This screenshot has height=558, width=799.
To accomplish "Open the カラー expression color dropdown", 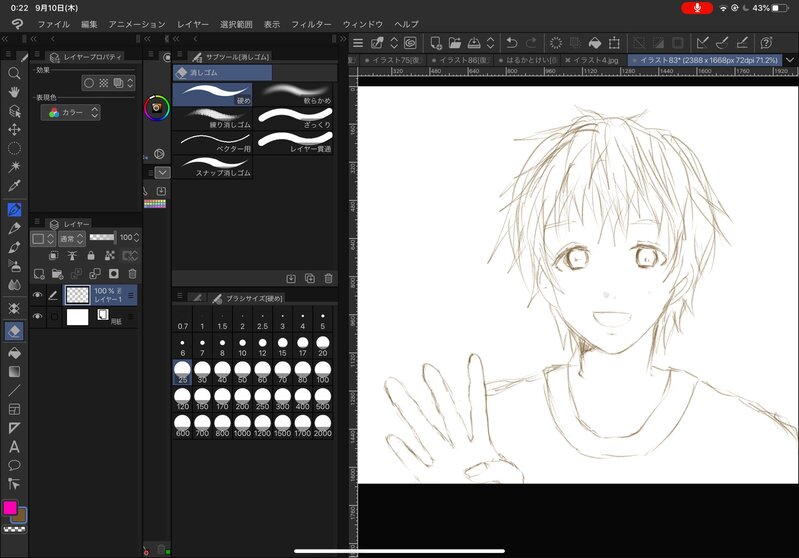I will pyautogui.click(x=70, y=113).
